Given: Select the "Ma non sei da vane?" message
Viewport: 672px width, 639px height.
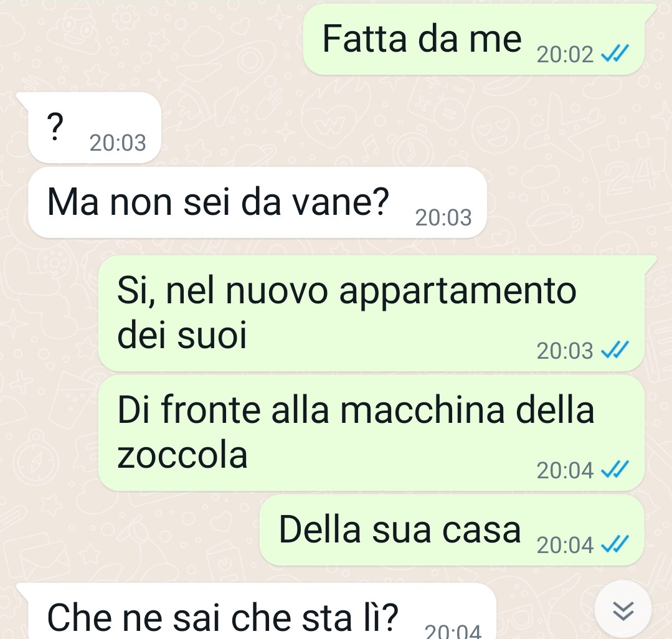Looking at the screenshot, I should point(258,202).
